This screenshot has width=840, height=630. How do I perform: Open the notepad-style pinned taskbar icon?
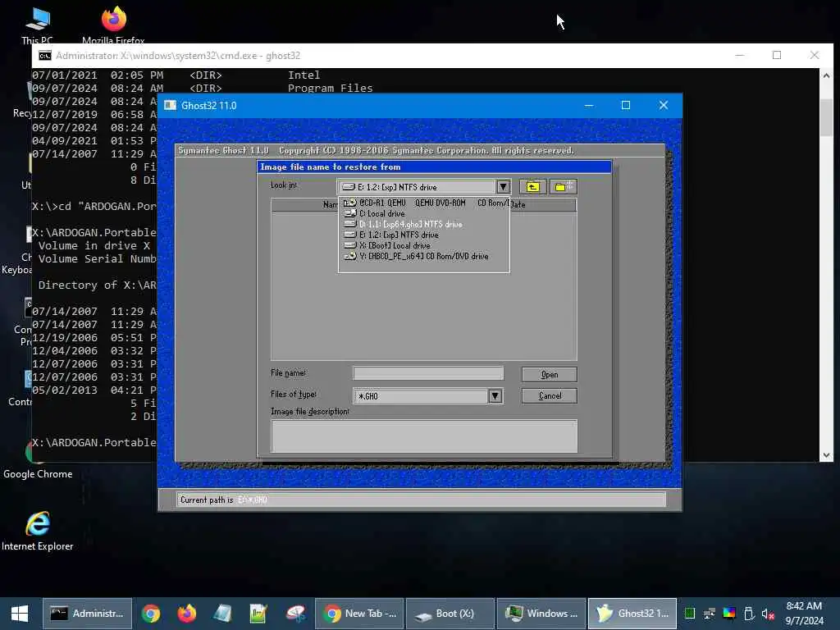point(222,614)
